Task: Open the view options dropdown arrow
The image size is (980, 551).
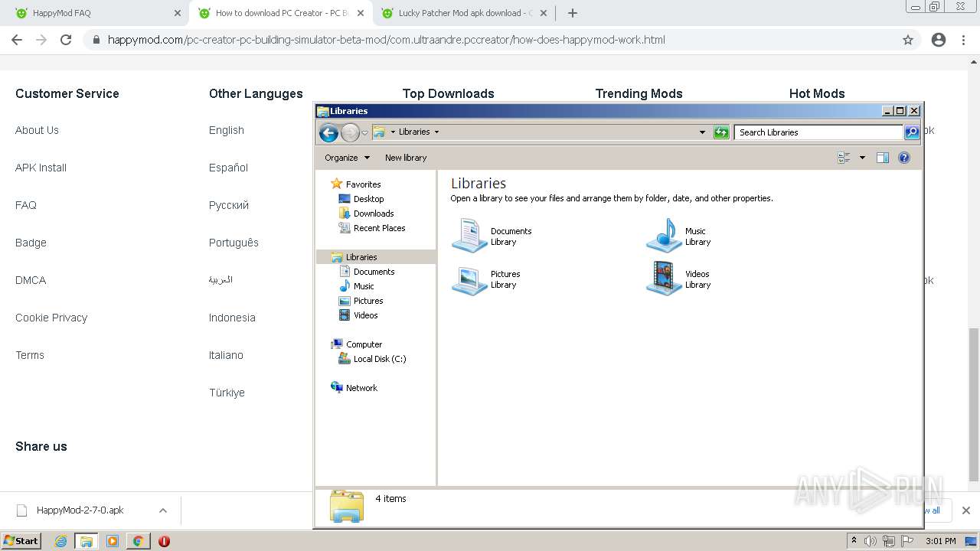Action: [862, 158]
